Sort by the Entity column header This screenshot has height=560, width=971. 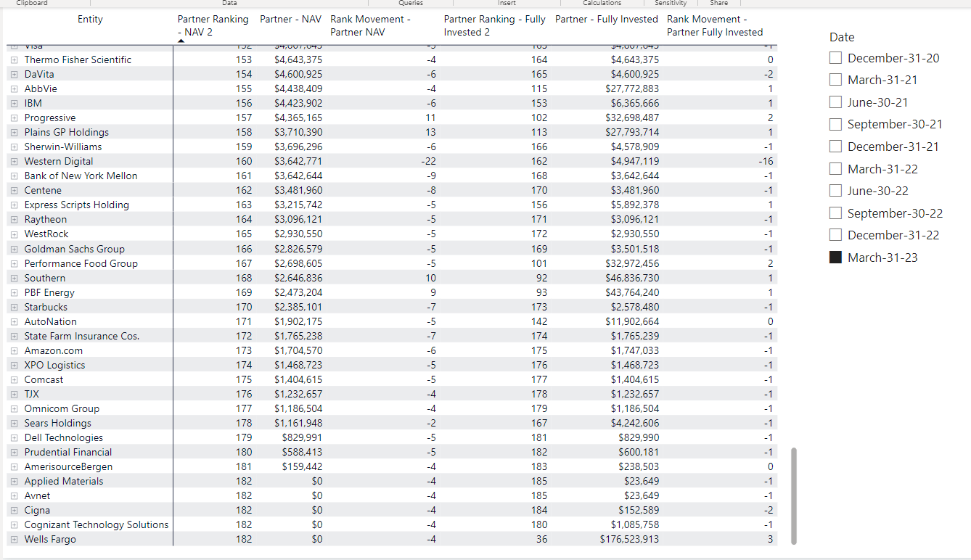(x=90, y=19)
